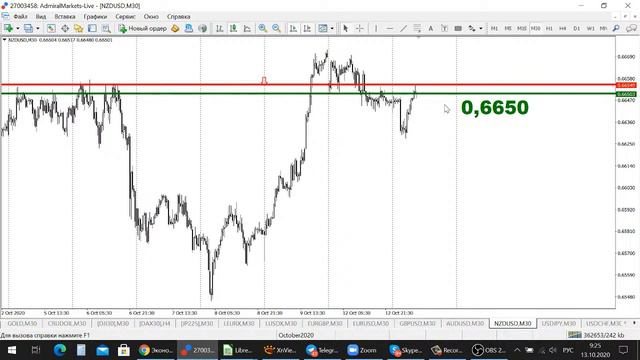
Task: Switch to GBPUSD,M30 chart tab
Action: [417, 323]
